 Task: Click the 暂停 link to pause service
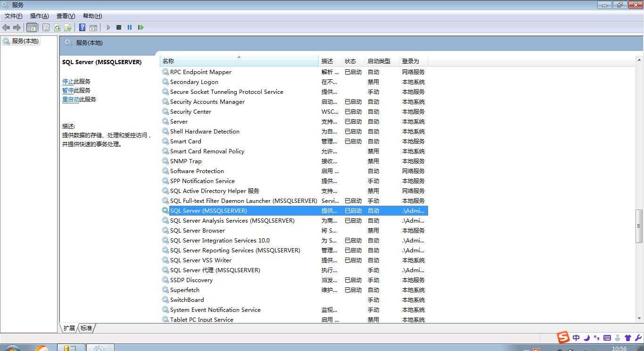(68, 90)
